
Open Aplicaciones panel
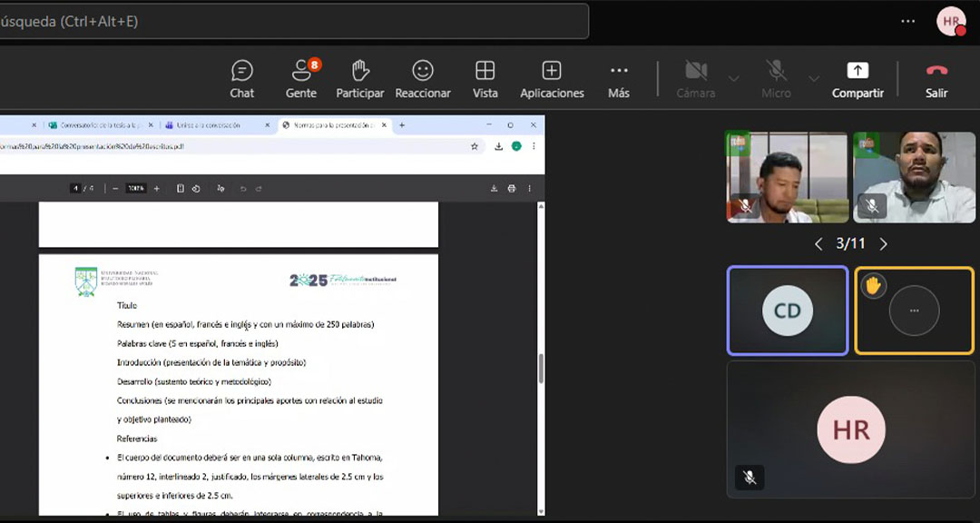click(x=552, y=79)
